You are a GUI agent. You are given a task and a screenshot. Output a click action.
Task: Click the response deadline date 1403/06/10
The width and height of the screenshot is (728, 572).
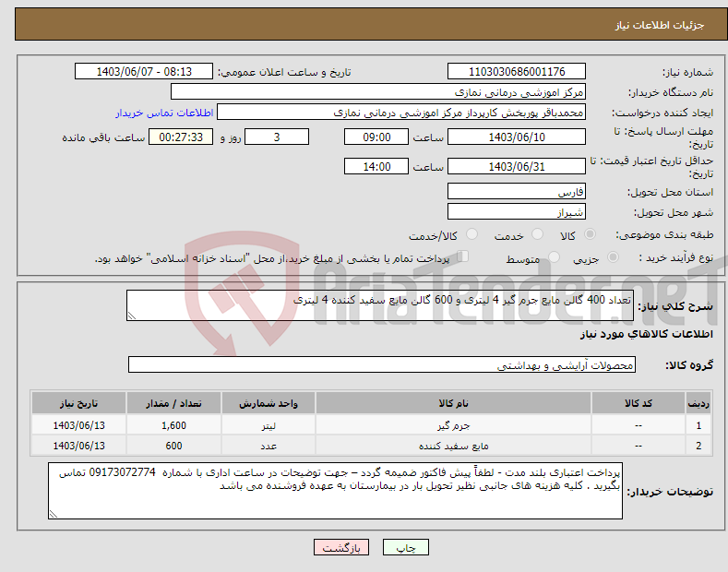pos(517,137)
